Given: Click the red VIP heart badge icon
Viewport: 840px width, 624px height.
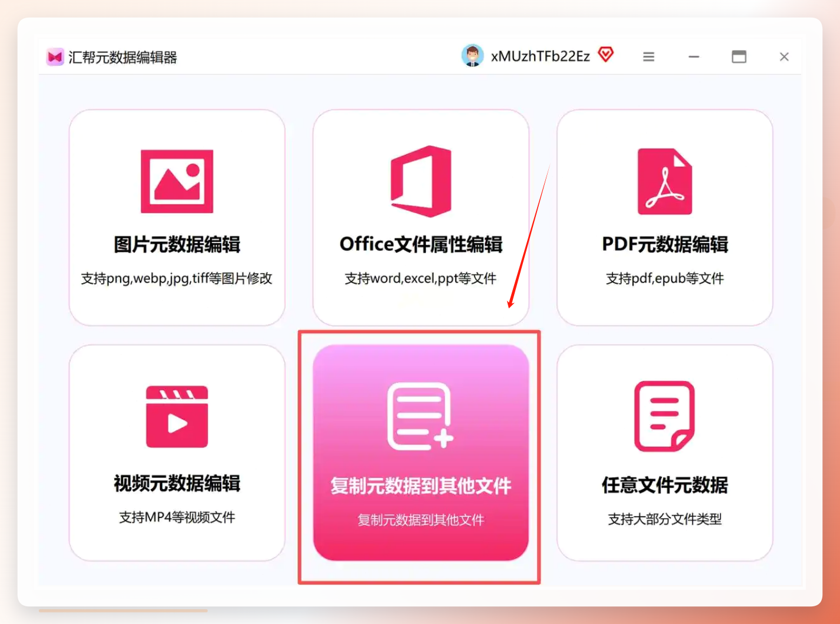Looking at the screenshot, I should pos(606,55).
